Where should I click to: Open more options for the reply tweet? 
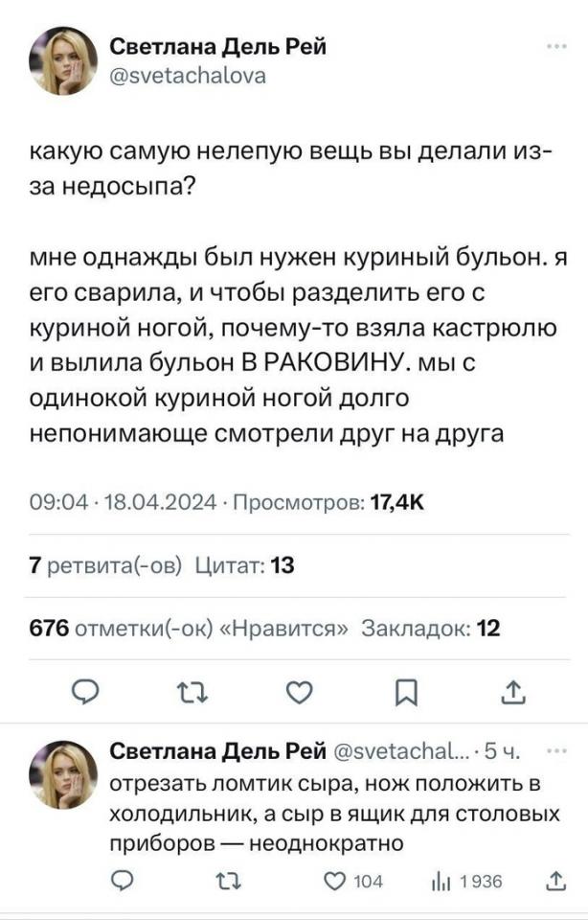[x=554, y=749]
